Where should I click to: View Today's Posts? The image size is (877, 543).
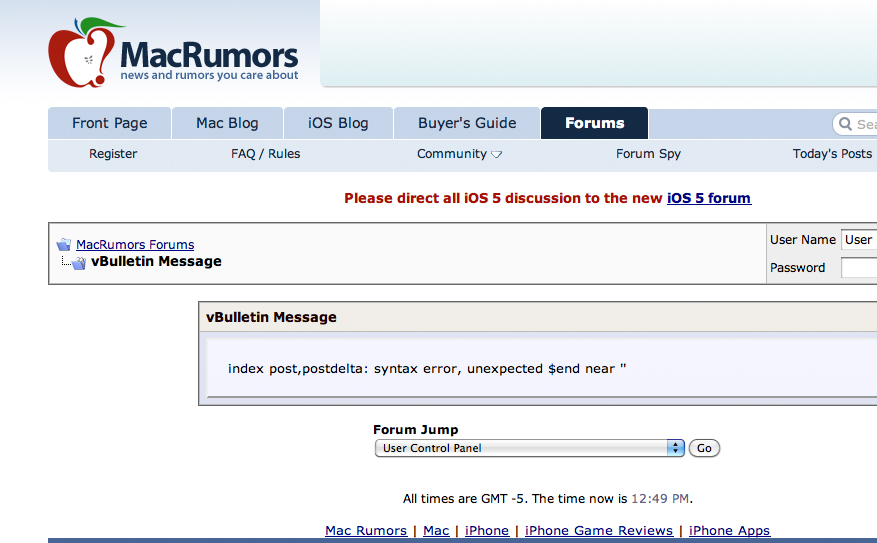(x=832, y=154)
